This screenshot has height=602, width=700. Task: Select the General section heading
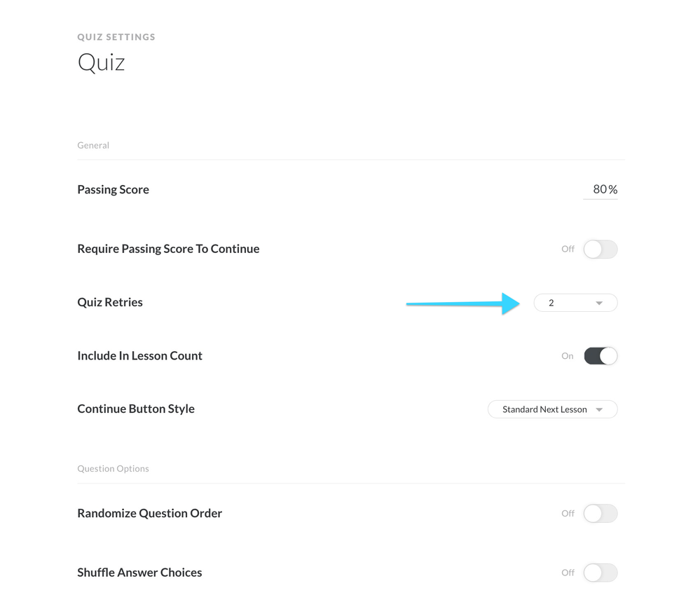click(93, 146)
